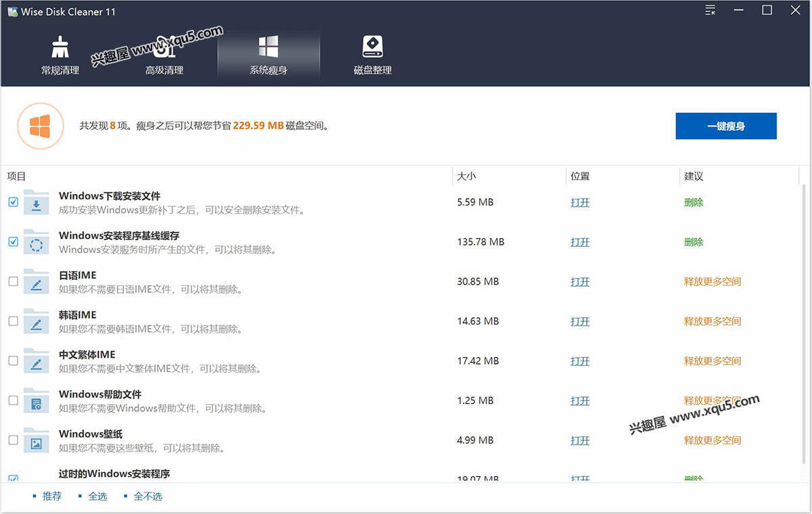The width and height of the screenshot is (812, 514).
Task: Select the Windows帮助文件 checkbox
Action: 13,400
